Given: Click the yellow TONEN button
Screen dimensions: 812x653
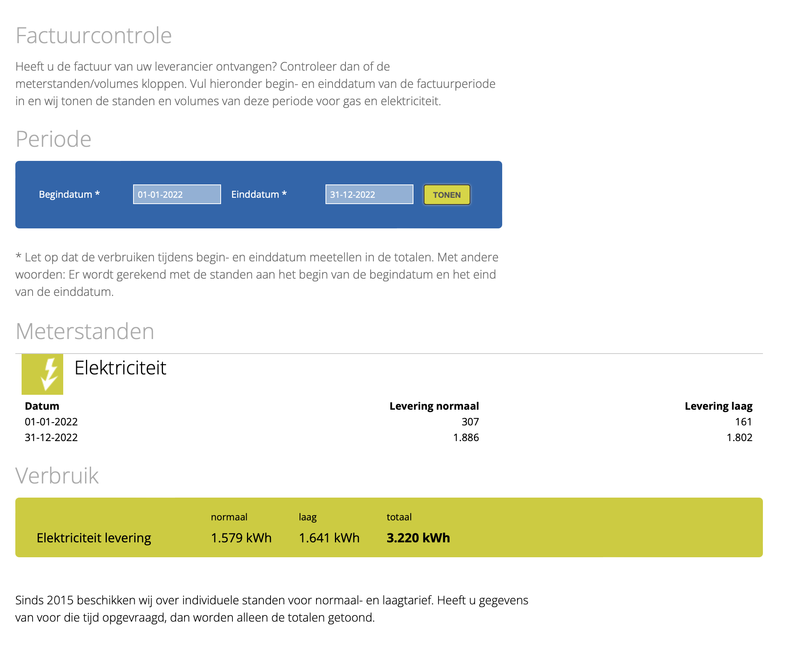Looking at the screenshot, I should pyautogui.click(x=447, y=195).
